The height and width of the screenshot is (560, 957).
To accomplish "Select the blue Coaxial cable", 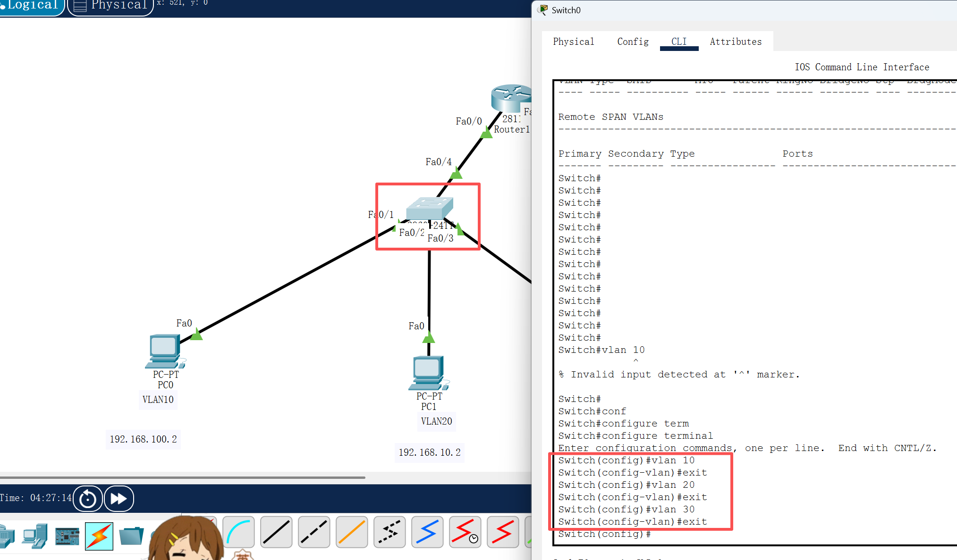I will 427,532.
